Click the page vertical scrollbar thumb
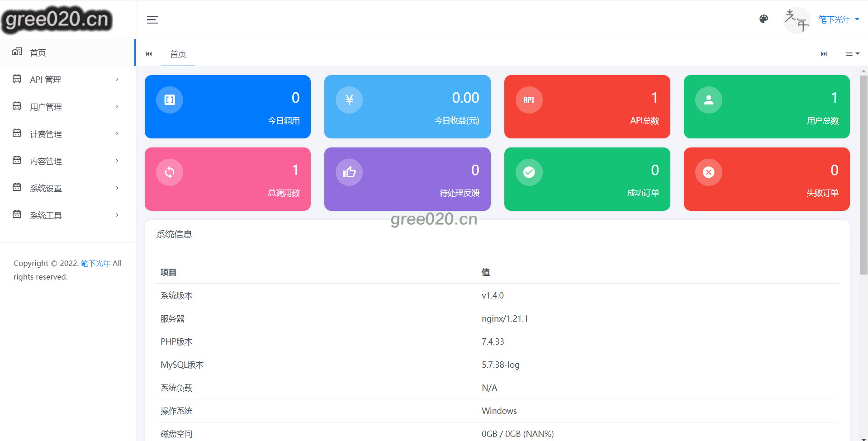868x441 pixels. pyautogui.click(x=863, y=174)
